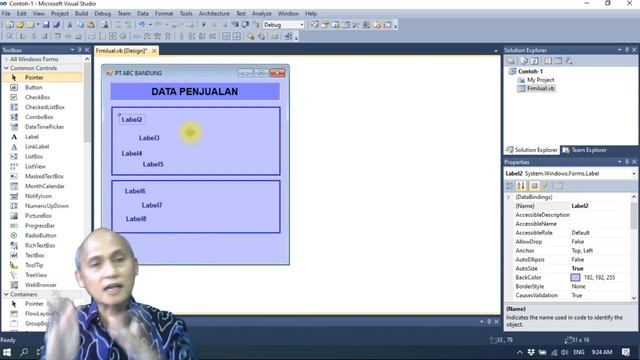Click Show All Files in Solution Explorer toolbar

point(524,61)
